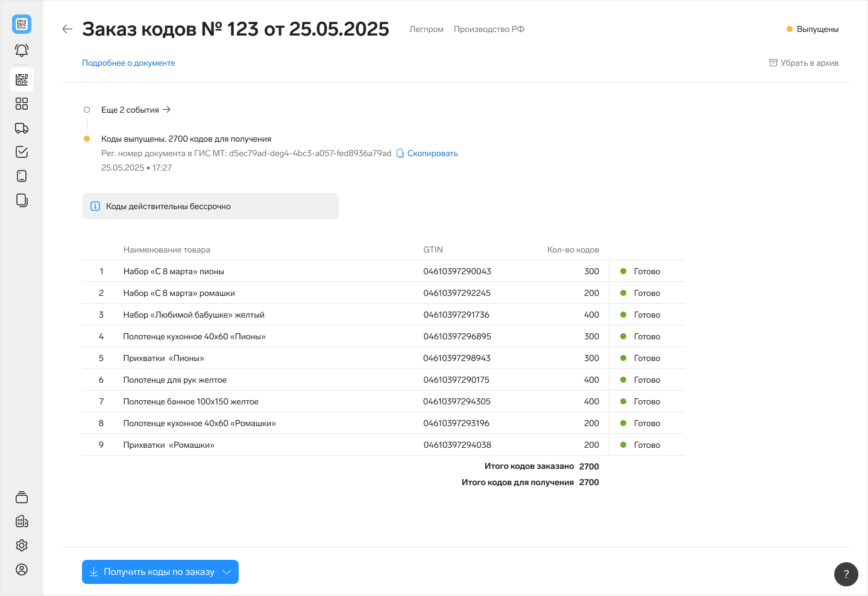Select the 'Производство РФ' tag
This screenshot has height=596, width=868.
[489, 29]
